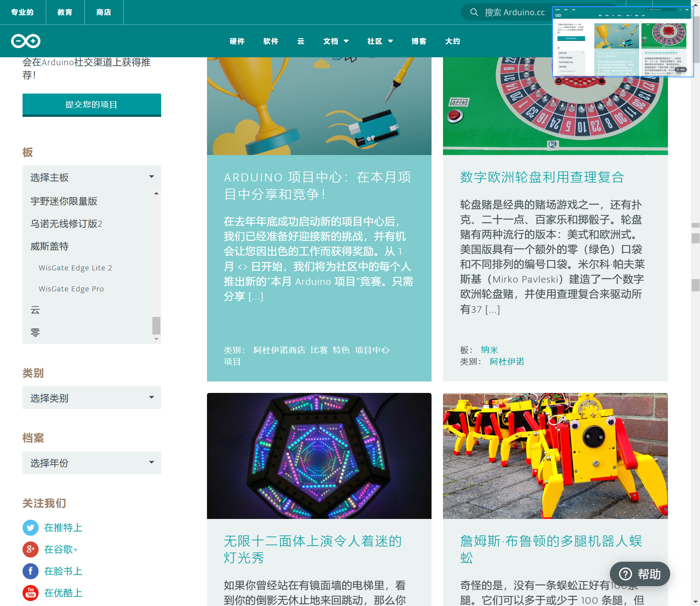Viewport: 700px width, 606px height.
Task: Select 云 in the board list
Action: tap(35, 310)
